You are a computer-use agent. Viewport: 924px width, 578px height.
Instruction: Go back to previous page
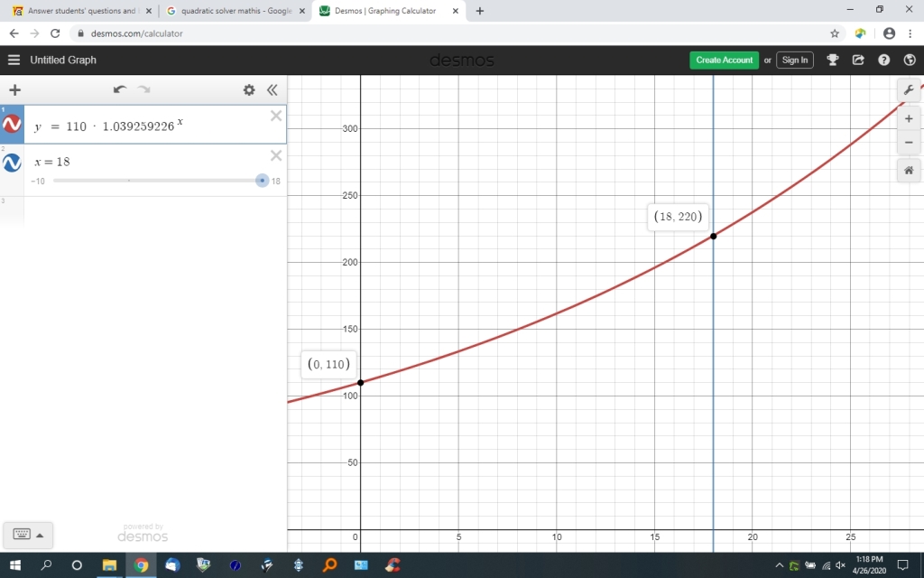point(14,33)
